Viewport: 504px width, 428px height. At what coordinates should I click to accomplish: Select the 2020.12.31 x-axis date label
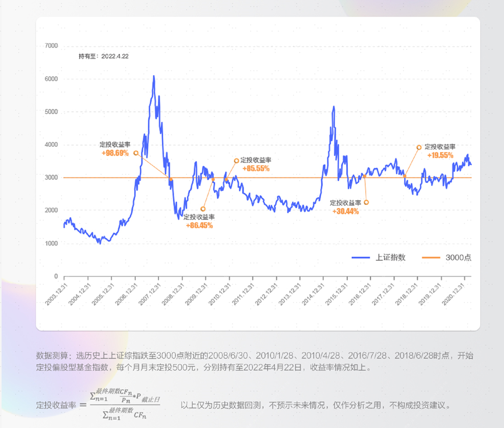click(454, 294)
